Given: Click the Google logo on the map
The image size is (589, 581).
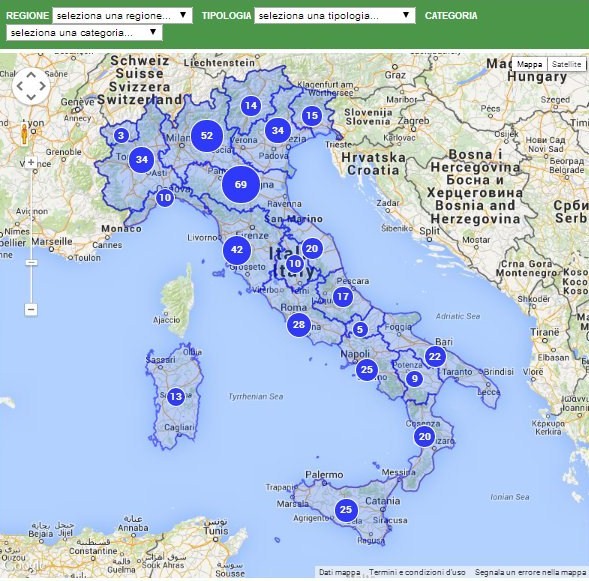Looking at the screenshot, I should point(23,565).
